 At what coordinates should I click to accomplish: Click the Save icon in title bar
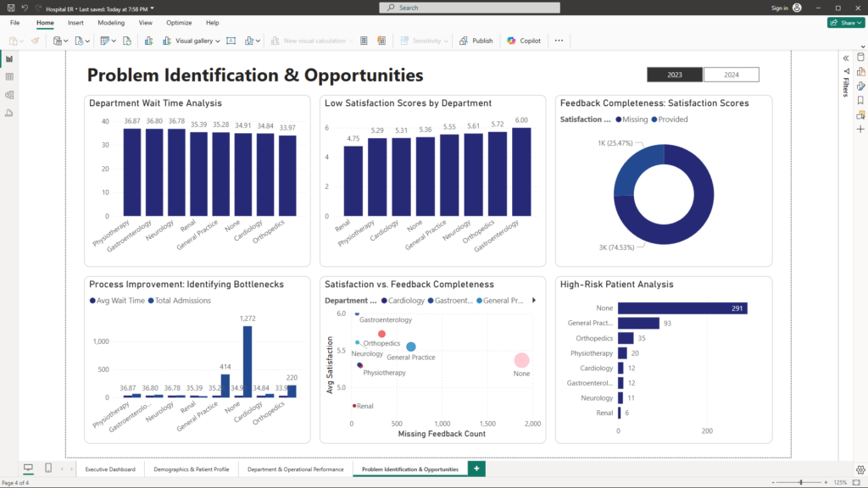[10, 8]
